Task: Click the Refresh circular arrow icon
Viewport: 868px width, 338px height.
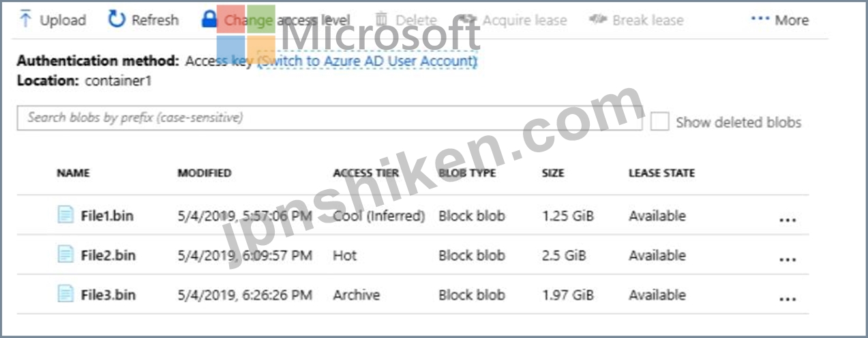Action: 117,19
